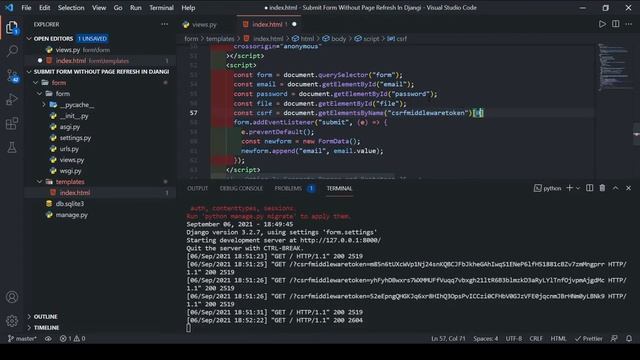Expand the __pycache__ folder
640x360 pixels.
click(x=44, y=105)
